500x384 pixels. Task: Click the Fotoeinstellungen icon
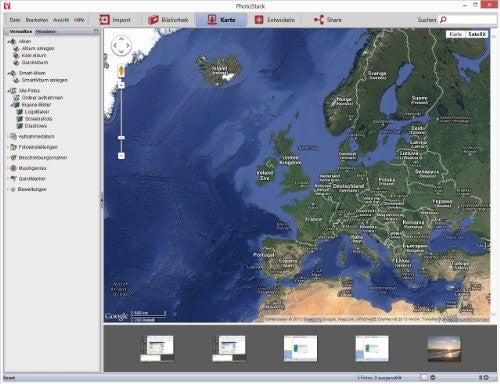(13, 147)
